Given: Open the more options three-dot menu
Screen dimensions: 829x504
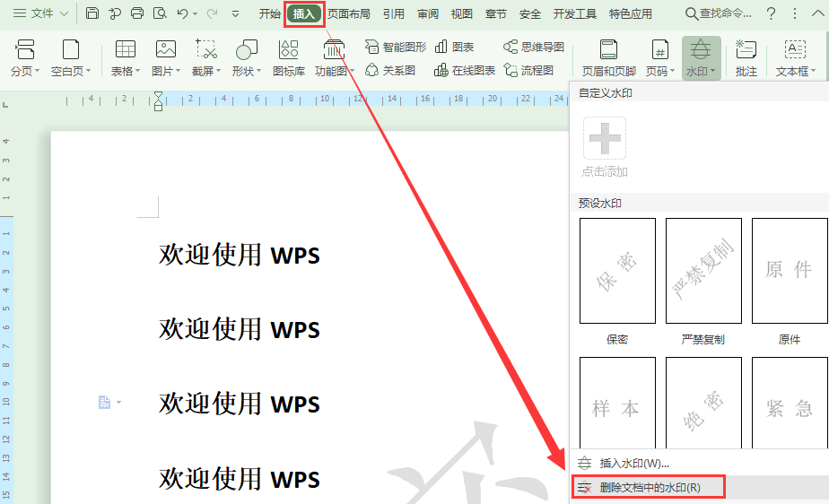Looking at the screenshot, I should [795, 13].
